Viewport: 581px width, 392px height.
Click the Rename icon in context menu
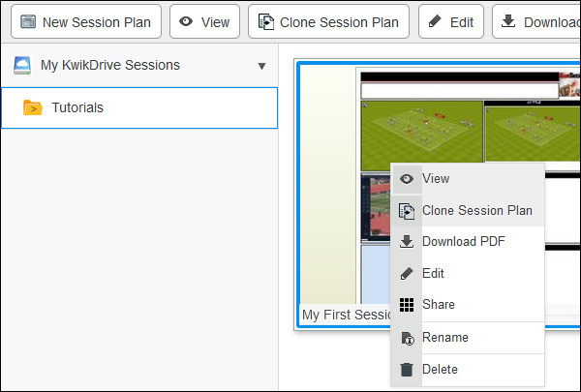coord(407,338)
